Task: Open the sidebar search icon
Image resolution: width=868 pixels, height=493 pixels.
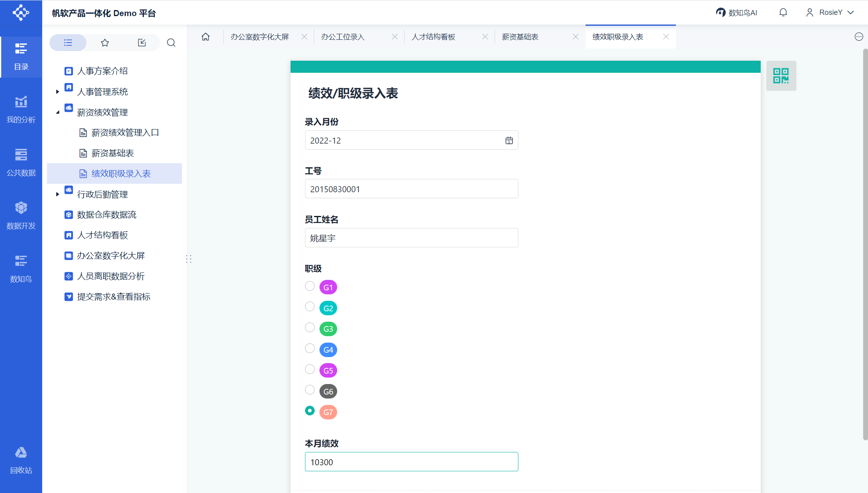Action: pyautogui.click(x=171, y=43)
